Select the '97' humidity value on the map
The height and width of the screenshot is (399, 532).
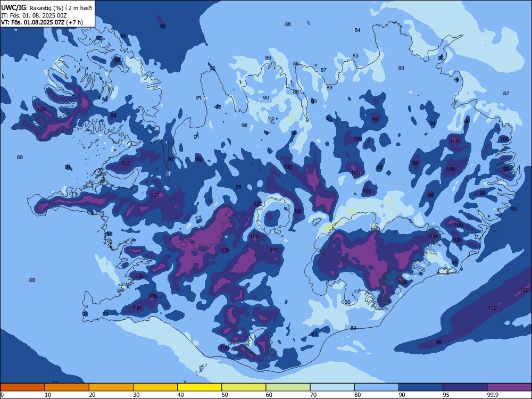point(171,160)
